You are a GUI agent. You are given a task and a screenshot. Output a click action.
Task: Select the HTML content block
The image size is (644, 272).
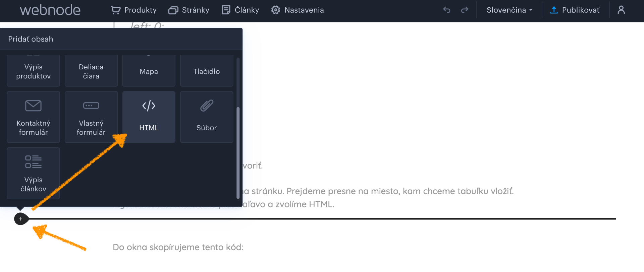149,117
